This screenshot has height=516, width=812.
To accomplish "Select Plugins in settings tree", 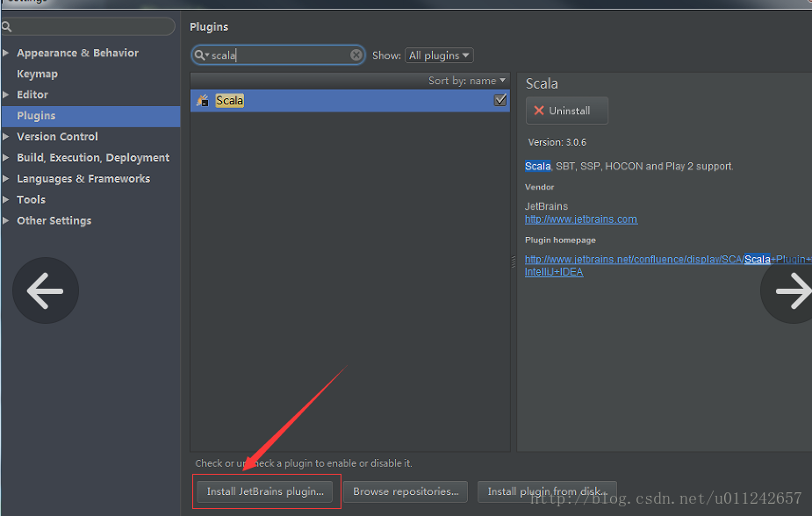I will [x=91, y=116].
